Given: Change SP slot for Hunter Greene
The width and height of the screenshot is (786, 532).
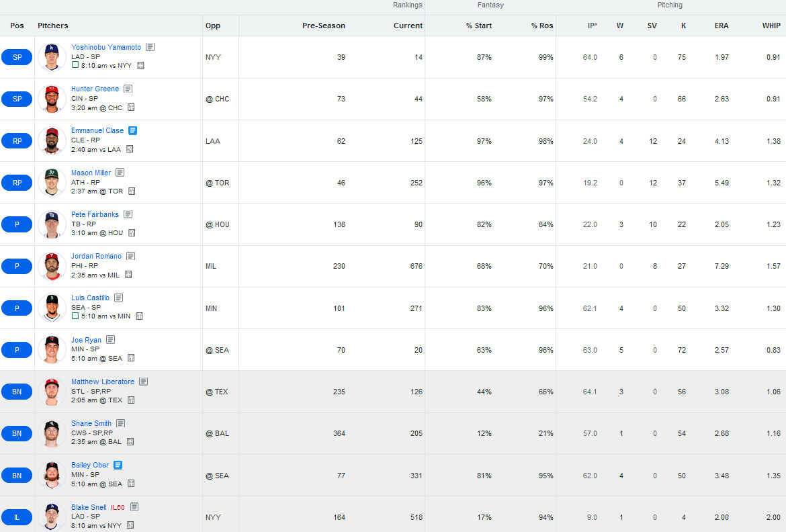Looking at the screenshot, I should [x=17, y=99].
